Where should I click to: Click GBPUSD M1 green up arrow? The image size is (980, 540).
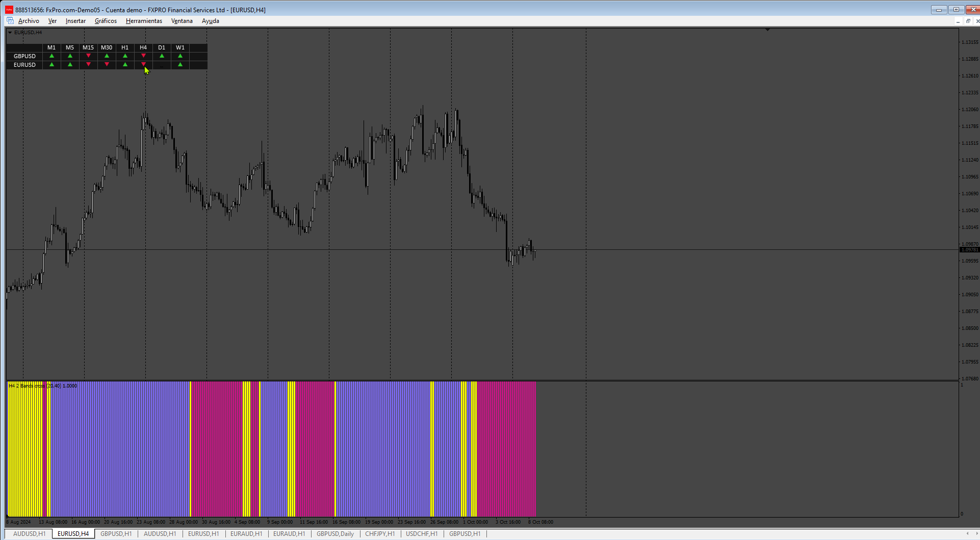[x=51, y=56]
